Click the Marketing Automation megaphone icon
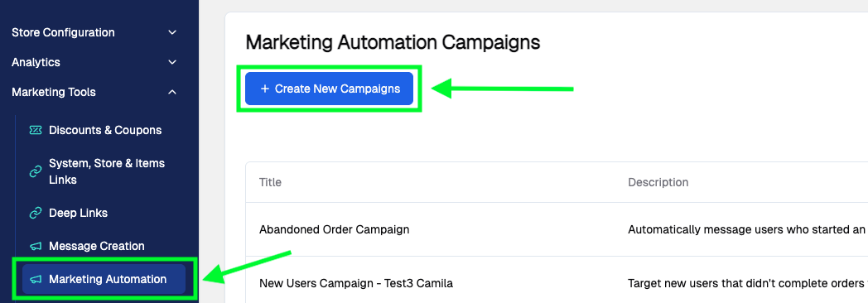Screen dimensions: 868x303 coord(36,279)
